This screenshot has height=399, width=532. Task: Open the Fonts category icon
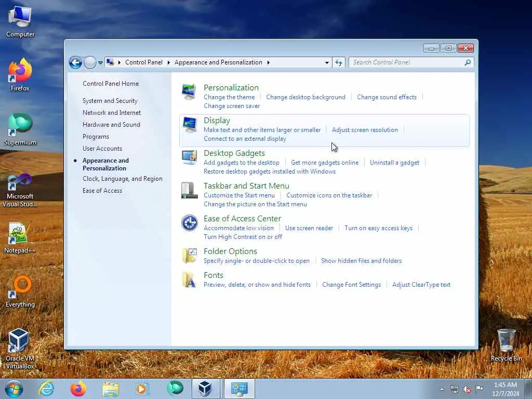[x=189, y=280]
